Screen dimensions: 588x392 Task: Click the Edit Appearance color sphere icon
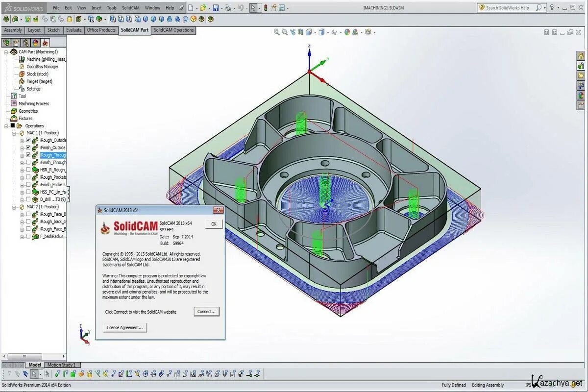click(347, 32)
